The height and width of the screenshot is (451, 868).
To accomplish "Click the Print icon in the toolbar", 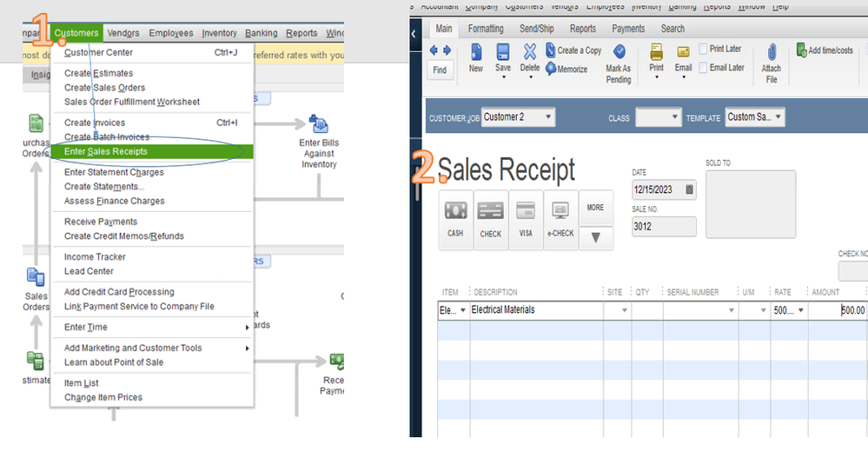I will (x=657, y=52).
